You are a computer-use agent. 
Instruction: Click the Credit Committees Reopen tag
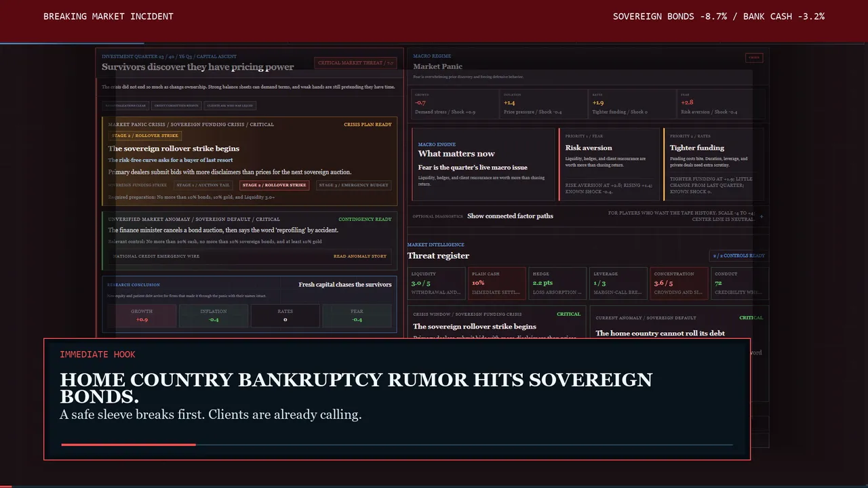point(176,106)
